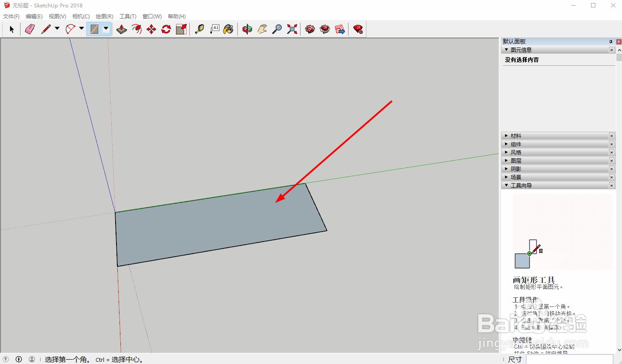This screenshot has width=622, height=364.
Task: Expand the 组件 panel
Action: 506,144
